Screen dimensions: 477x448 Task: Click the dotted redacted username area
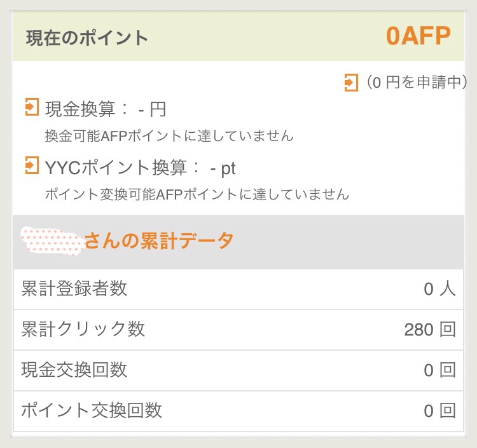point(52,240)
